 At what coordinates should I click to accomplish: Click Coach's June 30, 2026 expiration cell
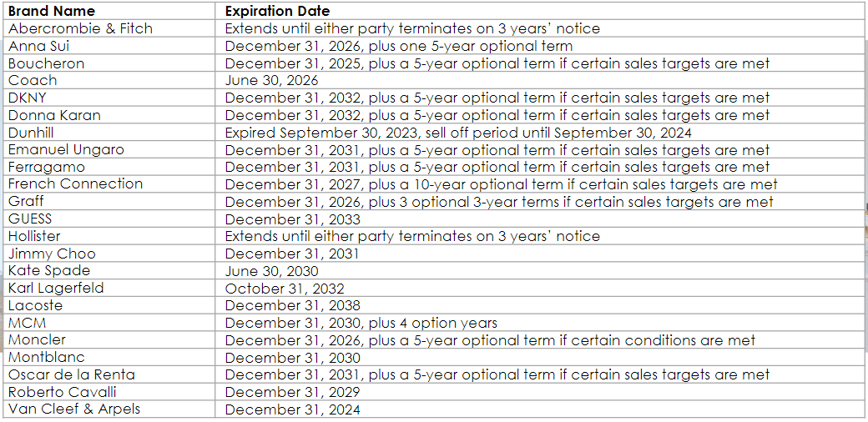click(271, 81)
